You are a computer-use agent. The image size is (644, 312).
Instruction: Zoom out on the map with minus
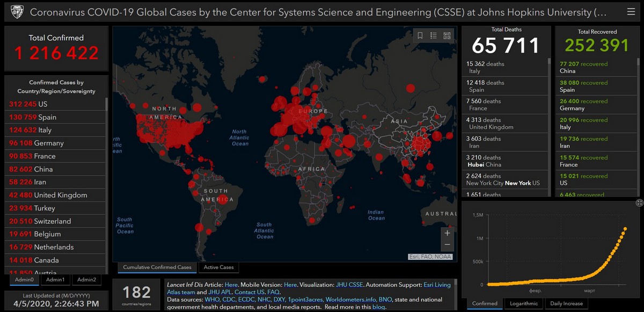pos(447,245)
